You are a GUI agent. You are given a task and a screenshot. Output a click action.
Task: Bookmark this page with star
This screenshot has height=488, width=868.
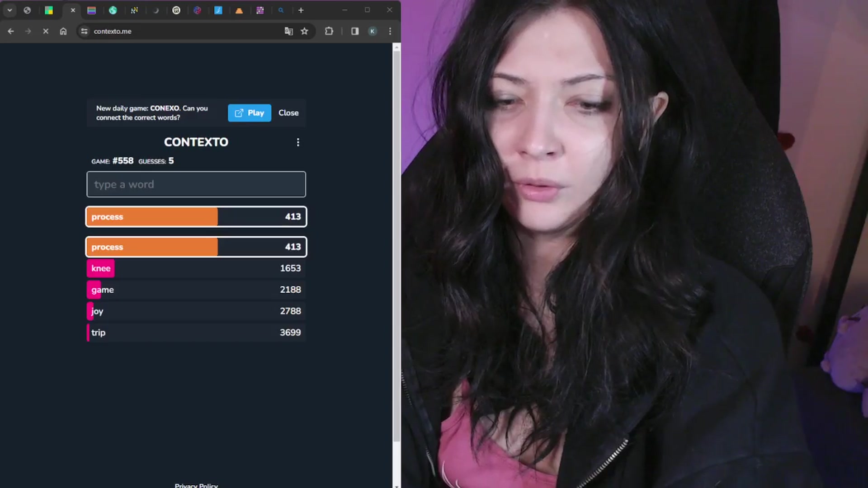click(x=305, y=31)
